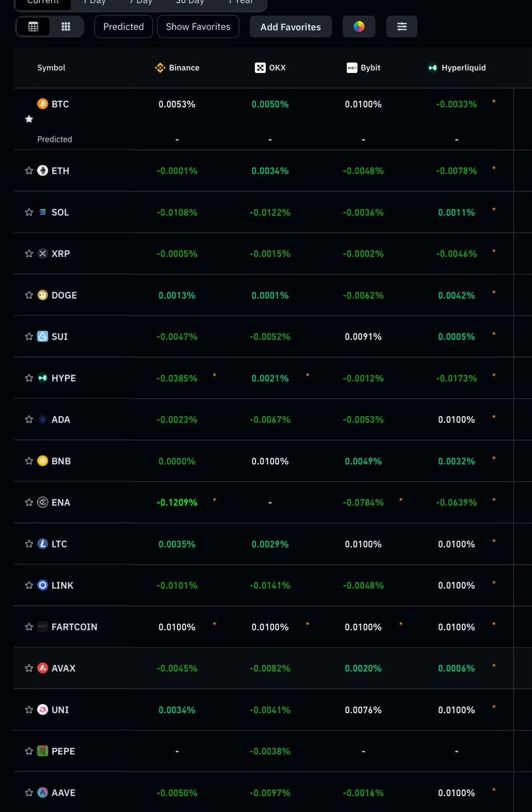This screenshot has height=812, width=532.
Task: Unfavorite BTC using the filled star
Action: pos(29,119)
